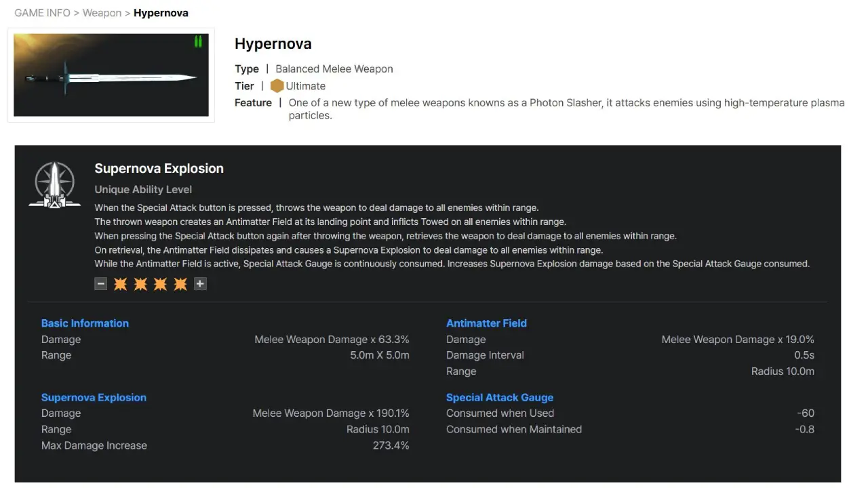The height and width of the screenshot is (488, 868).
Task: Click the green upgrade arrows on the thumbnail
Action: (x=198, y=41)
